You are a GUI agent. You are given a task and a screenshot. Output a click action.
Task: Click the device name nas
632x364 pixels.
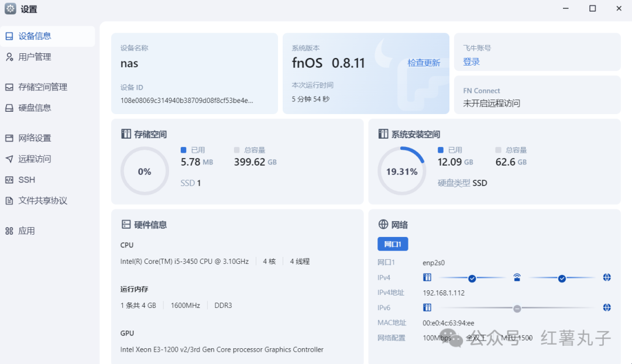tap(129, 64)
